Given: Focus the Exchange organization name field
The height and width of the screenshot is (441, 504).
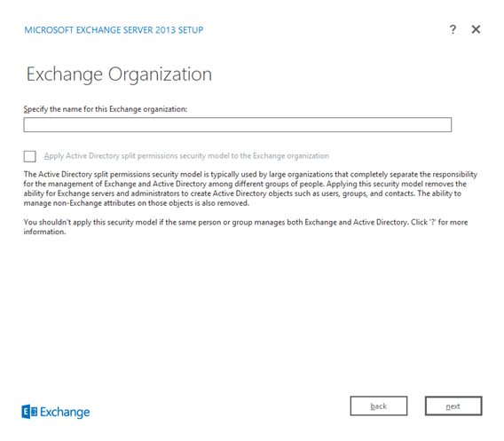Looking at the screenshot, I should [x=238, y=125].
